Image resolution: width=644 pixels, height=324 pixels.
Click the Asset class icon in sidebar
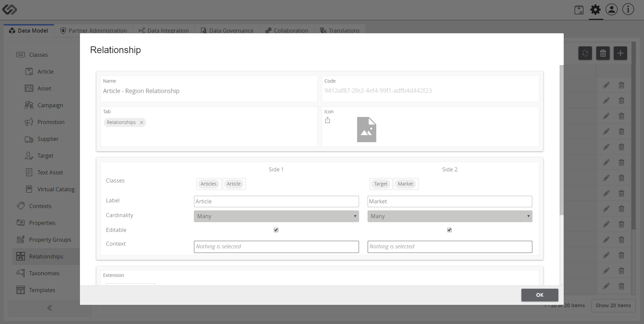(x=29, y=88)
